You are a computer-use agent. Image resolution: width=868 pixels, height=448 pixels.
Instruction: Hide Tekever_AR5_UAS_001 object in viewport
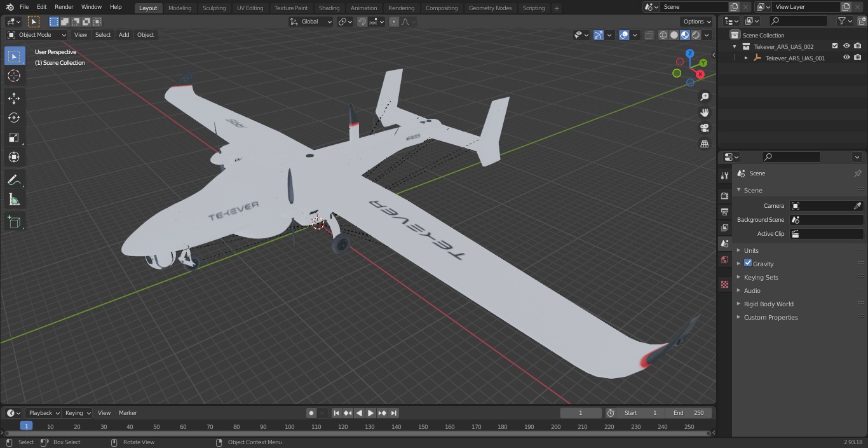(x=846, y=58)
